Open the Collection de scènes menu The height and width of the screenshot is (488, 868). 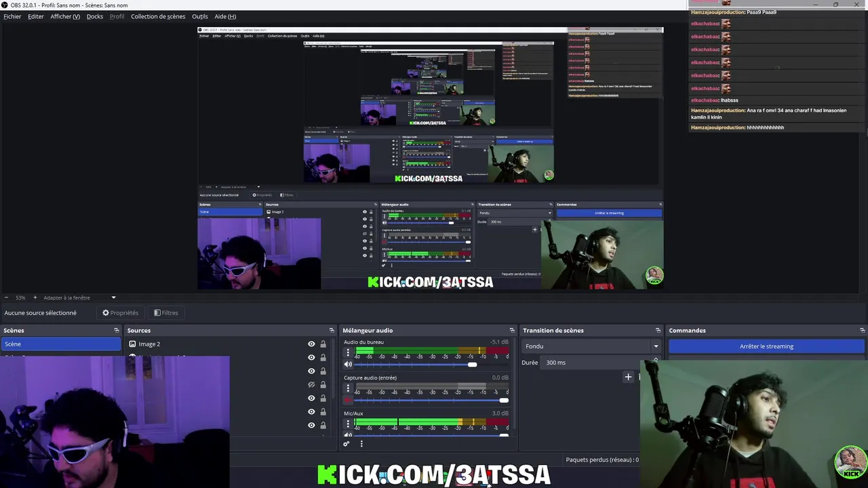point(158,16)
